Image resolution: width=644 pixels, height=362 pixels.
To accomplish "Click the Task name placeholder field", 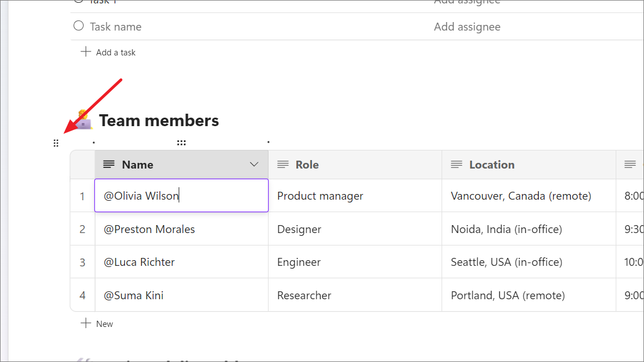I will 116,27.
